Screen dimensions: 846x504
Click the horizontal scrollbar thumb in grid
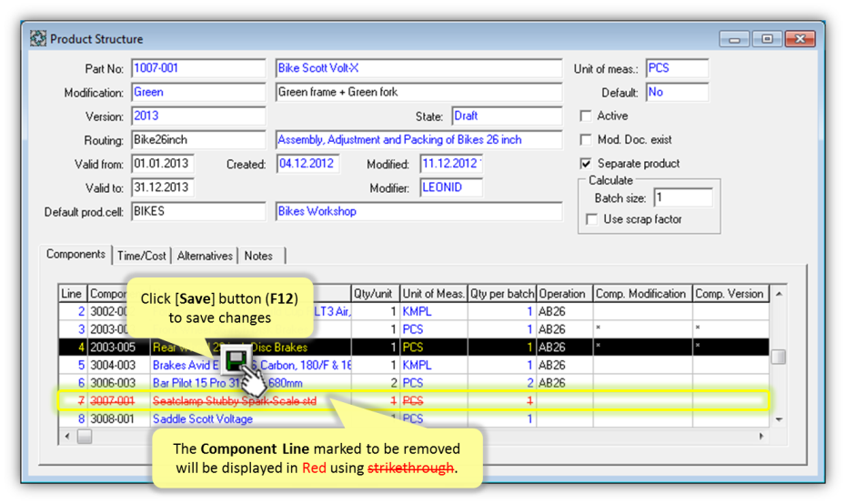coord(85,436)
